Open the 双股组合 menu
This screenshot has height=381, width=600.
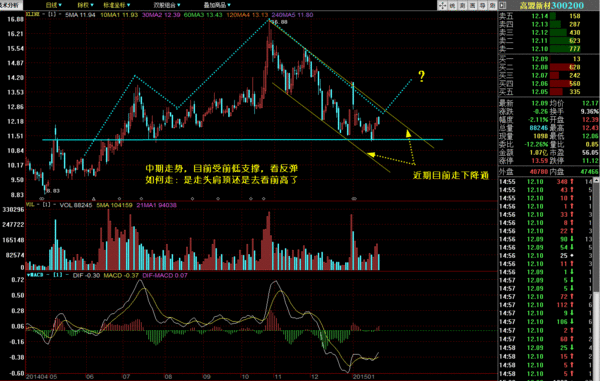pos(167,5)
